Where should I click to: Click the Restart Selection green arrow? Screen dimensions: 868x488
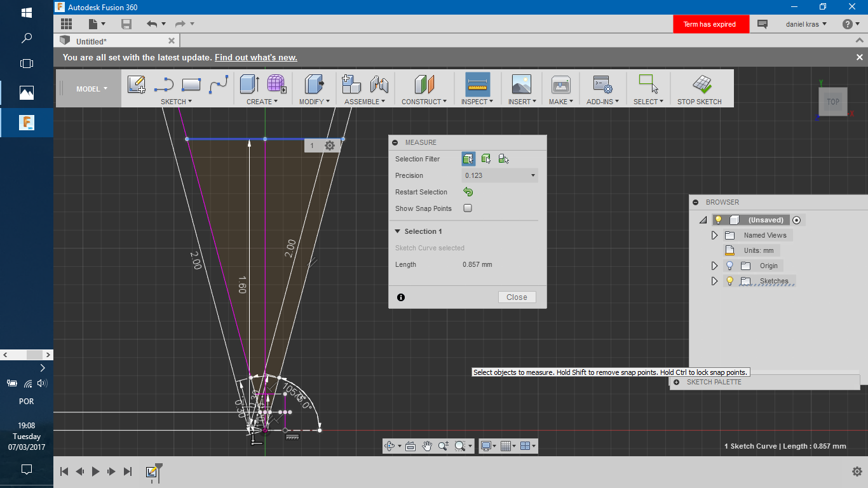coord(468,192)
